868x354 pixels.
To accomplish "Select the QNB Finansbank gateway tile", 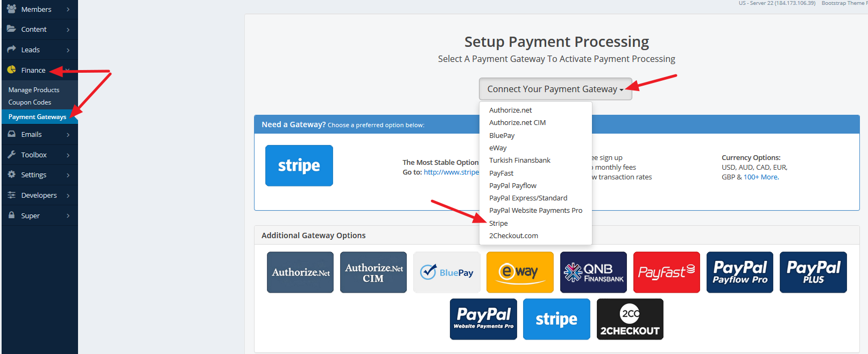I will pos(594,272).
